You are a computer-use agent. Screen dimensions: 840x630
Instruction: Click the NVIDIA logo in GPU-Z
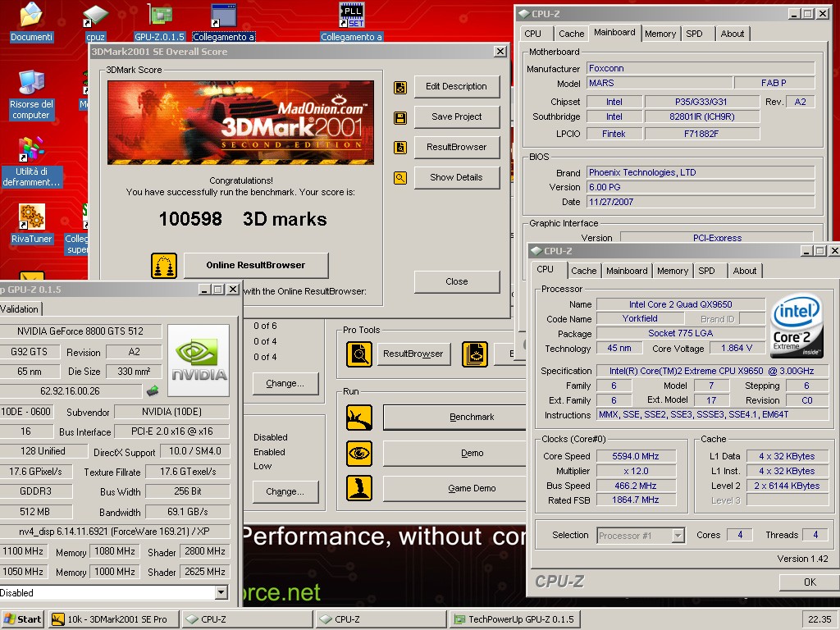click(x=199, y=360)
